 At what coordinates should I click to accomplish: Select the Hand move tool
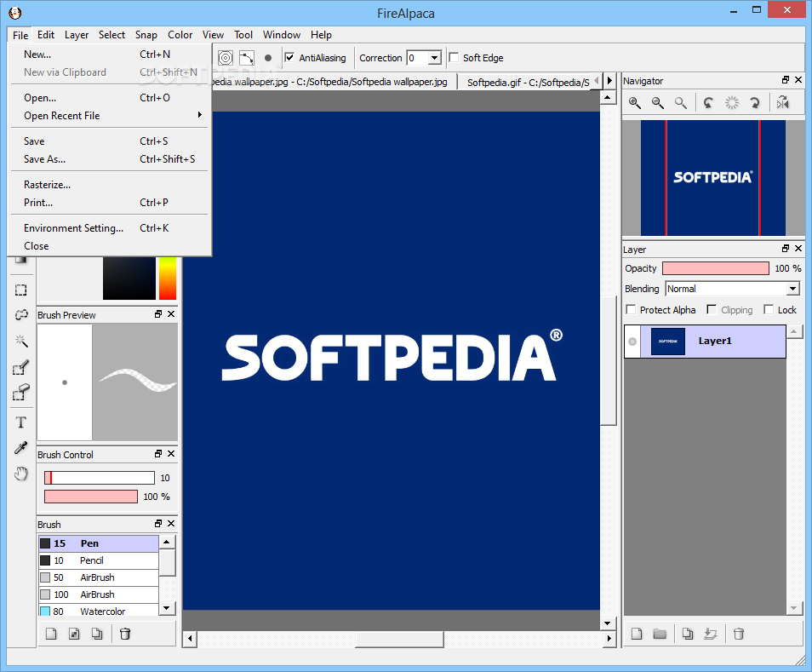point(20,473)
